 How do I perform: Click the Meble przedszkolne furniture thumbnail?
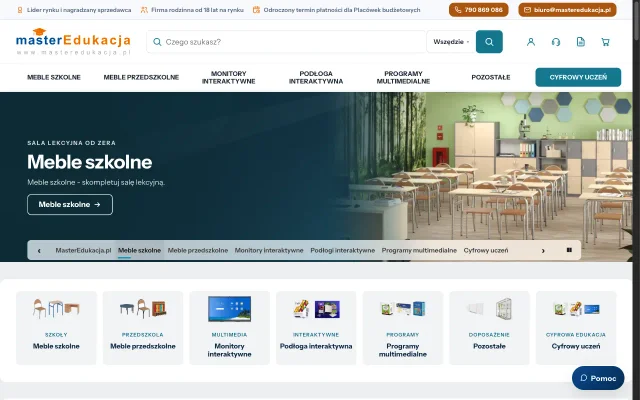[x=143, y=308]
